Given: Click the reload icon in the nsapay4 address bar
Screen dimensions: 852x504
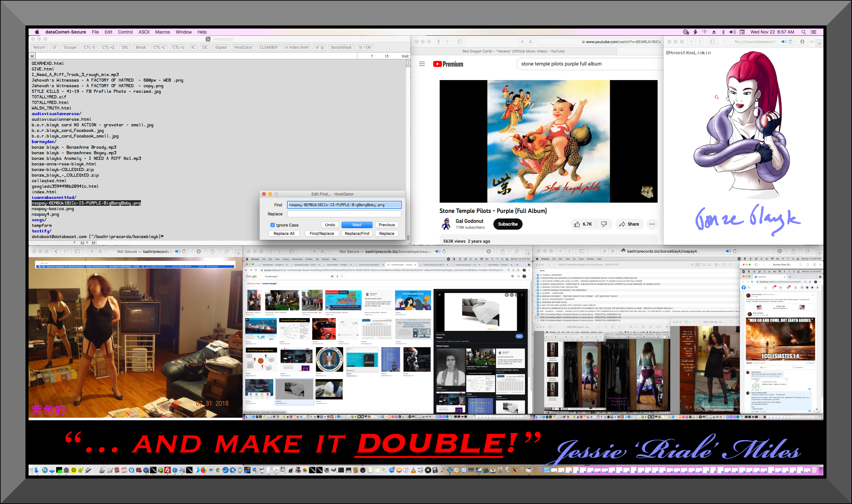Looking at the screenshot, I should [x=735, y=251].
